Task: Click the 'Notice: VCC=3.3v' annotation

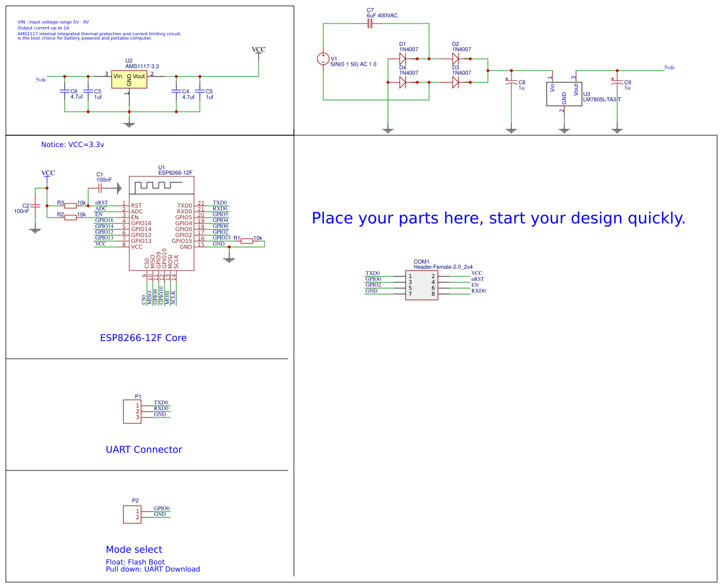Action: coord(72,145)
